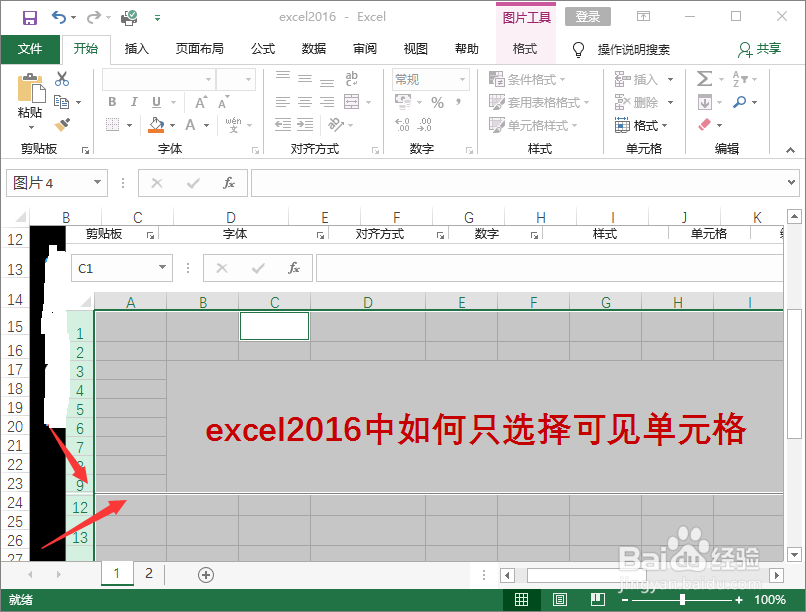The height and width of the screenshot is (612, 806).
Task: Click the Decrease Decimal icon
Action: (x=425, y=124)
